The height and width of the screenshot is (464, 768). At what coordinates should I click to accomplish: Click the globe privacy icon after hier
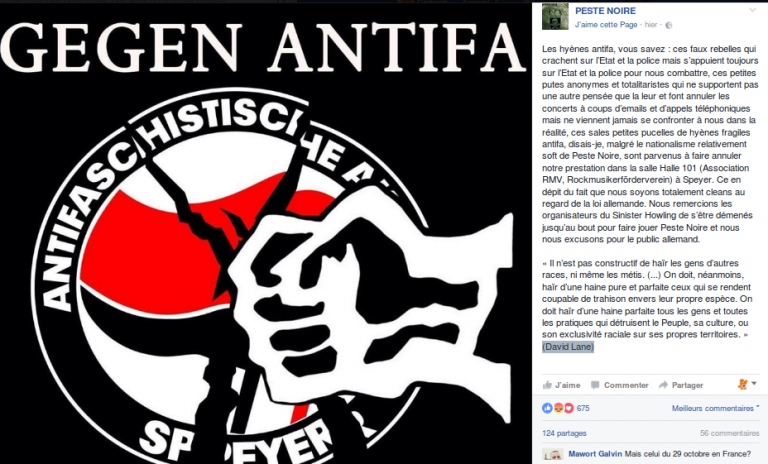[x=669, y=25]
